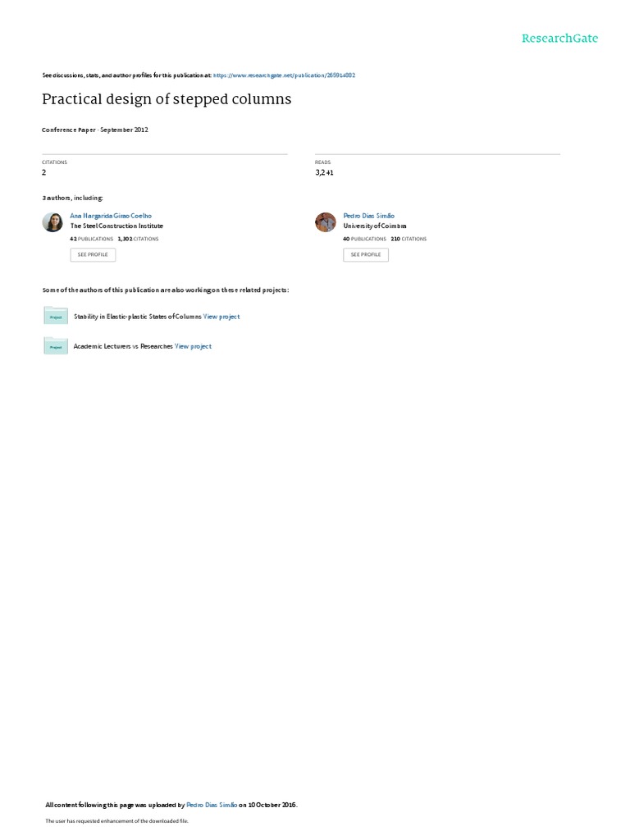Click See Profile under The Steel Construction Institute
630x840 pixels.
click(93, 254)
